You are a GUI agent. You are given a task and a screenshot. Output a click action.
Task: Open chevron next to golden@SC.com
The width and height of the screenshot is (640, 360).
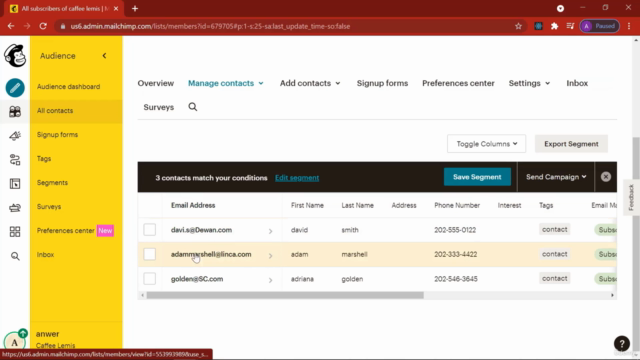(x=270, y=280)
